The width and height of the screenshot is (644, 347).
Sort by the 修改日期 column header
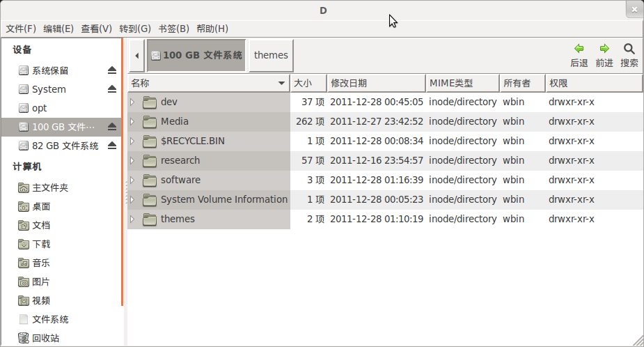coord(376,84)
